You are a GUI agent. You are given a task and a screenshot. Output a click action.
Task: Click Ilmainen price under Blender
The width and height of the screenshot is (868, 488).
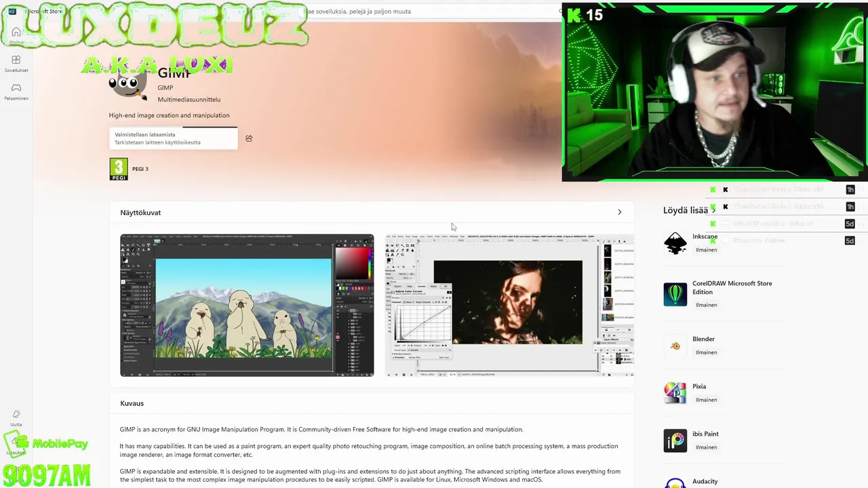(706, 352)
